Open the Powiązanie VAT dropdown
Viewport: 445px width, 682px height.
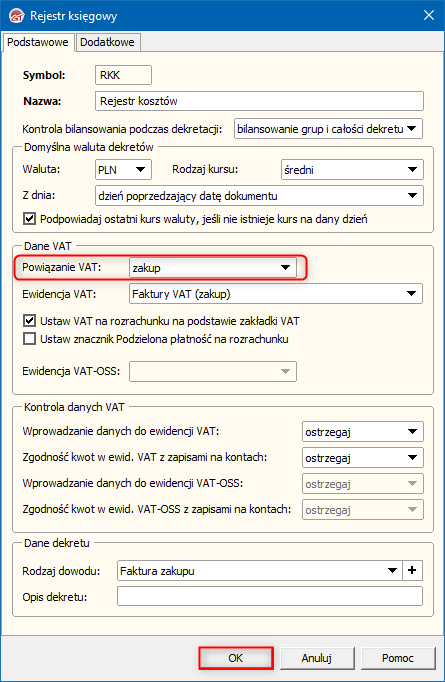pyautogui.click(x=213, y=267)
